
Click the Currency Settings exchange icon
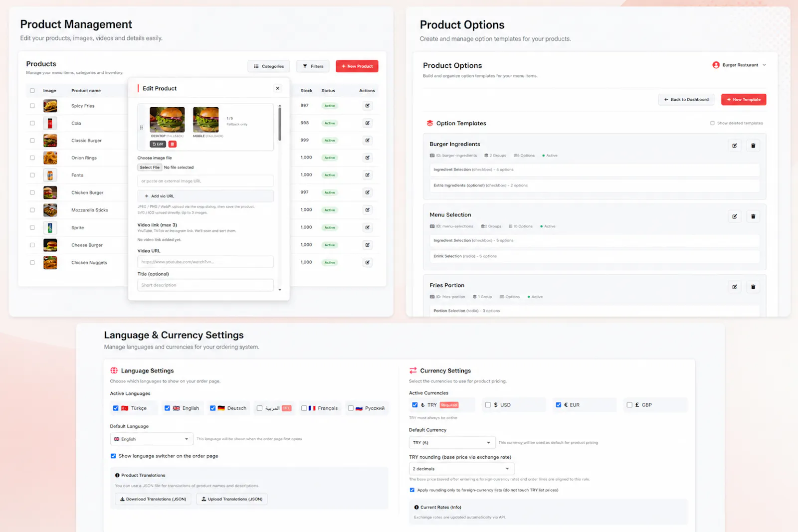[x=413, y=370]
